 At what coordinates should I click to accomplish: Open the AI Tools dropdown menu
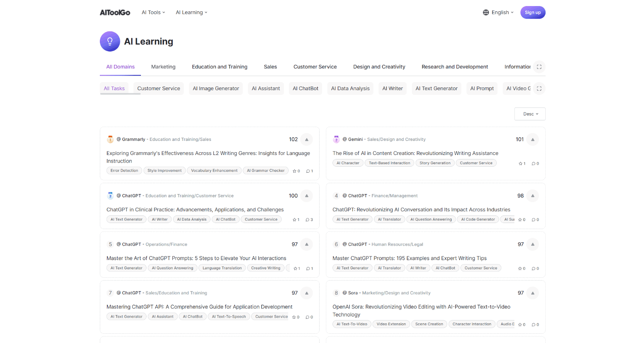(x=153, y=12)
